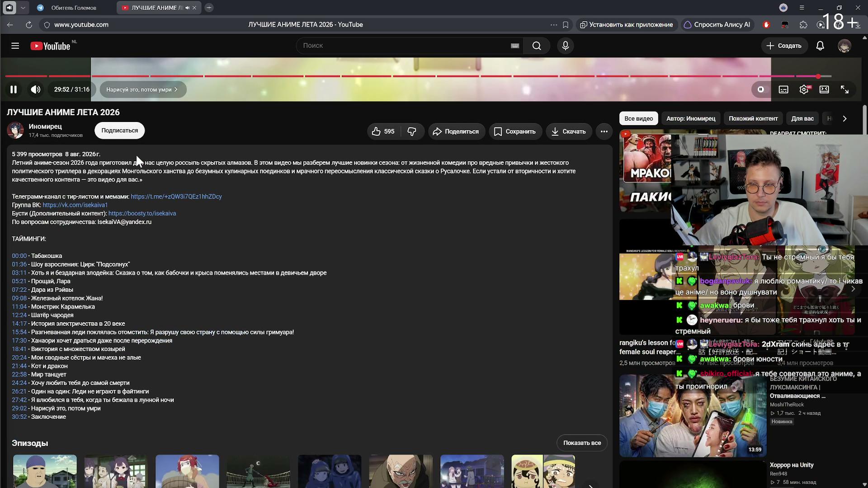Screen dimensions: 868x488
Task: Open the Telegram channel link
Action: tap(176, 197)
